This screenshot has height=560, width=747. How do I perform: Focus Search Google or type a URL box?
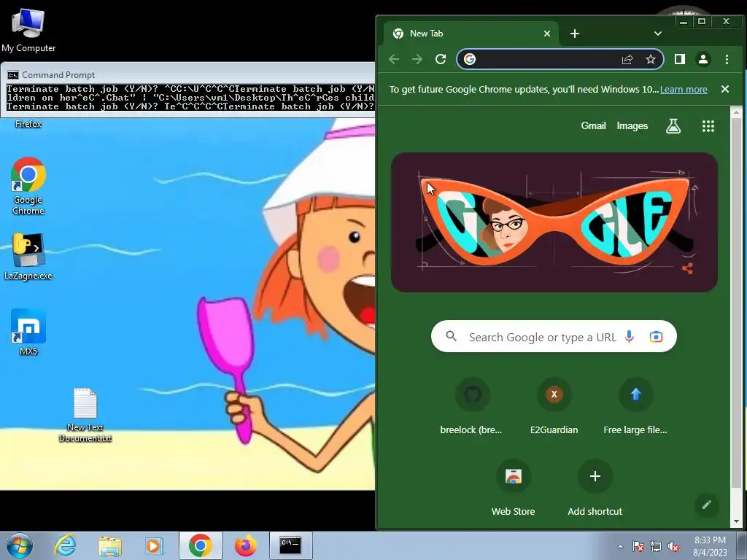[554, 337]
